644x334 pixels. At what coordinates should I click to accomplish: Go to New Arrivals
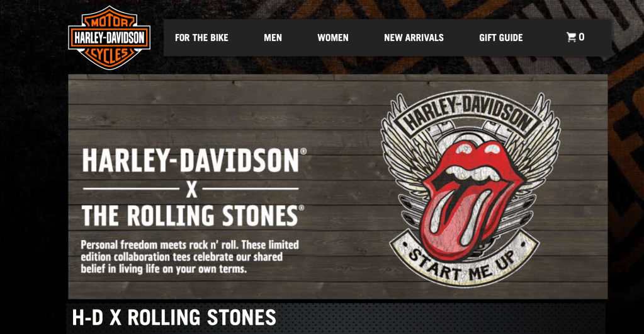click(414, 38)
